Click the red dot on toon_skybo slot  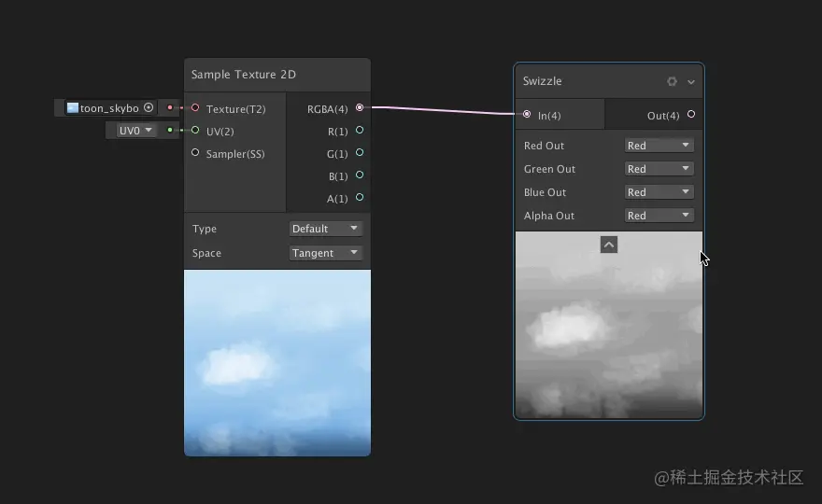(170, 107)
